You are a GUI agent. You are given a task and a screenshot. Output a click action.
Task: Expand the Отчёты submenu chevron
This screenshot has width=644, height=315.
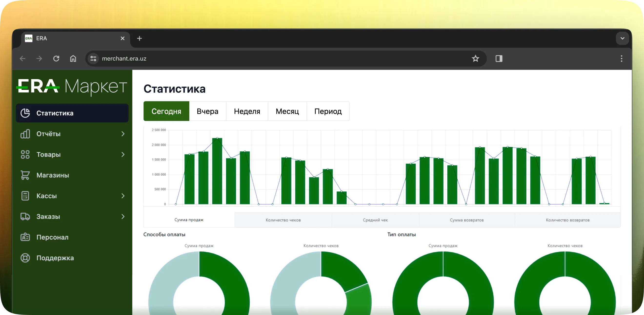123,134
